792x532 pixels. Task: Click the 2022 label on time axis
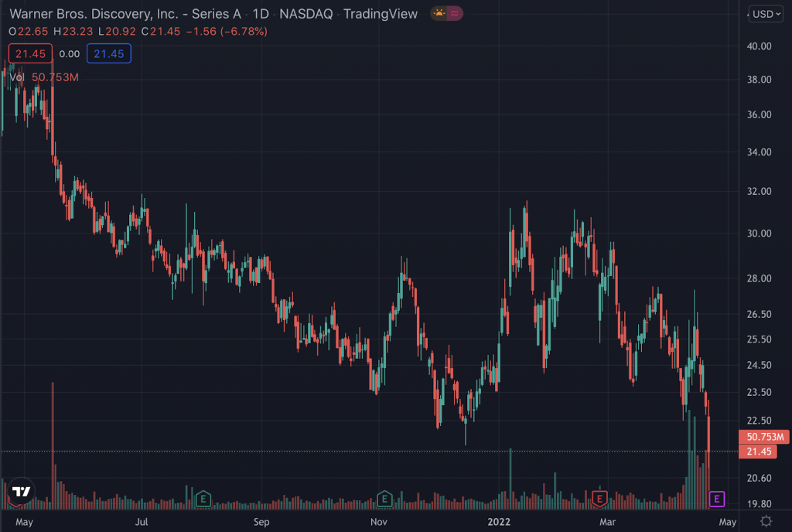[x=499, y=522]
